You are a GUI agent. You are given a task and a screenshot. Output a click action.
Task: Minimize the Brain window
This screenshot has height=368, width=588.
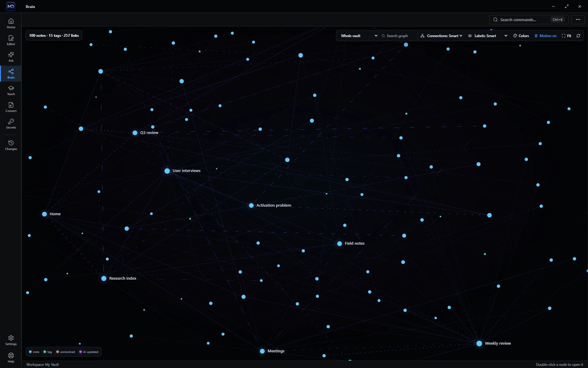pyautogui.click(x=553, y=6)
